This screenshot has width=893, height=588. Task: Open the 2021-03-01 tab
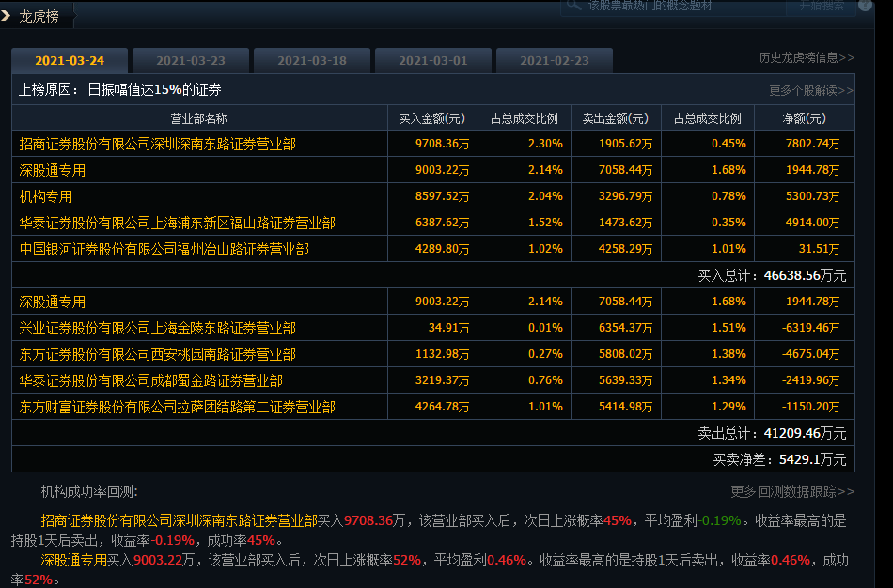click(433, 61)
